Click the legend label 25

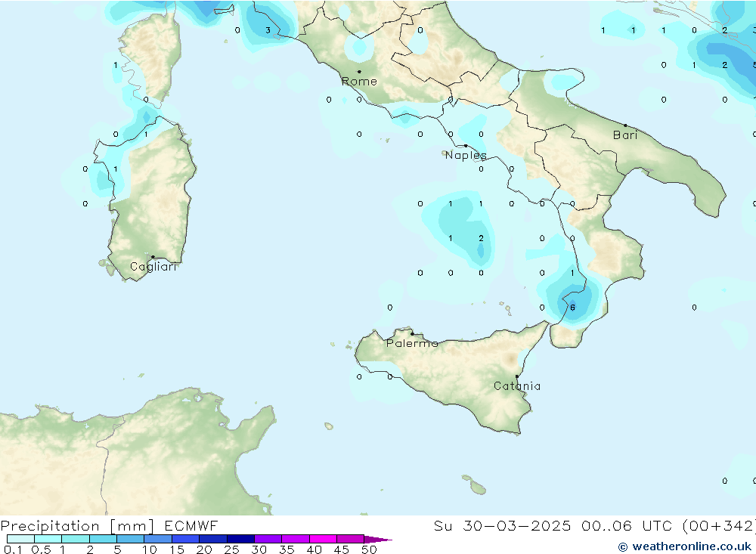(x=231, y=549)
